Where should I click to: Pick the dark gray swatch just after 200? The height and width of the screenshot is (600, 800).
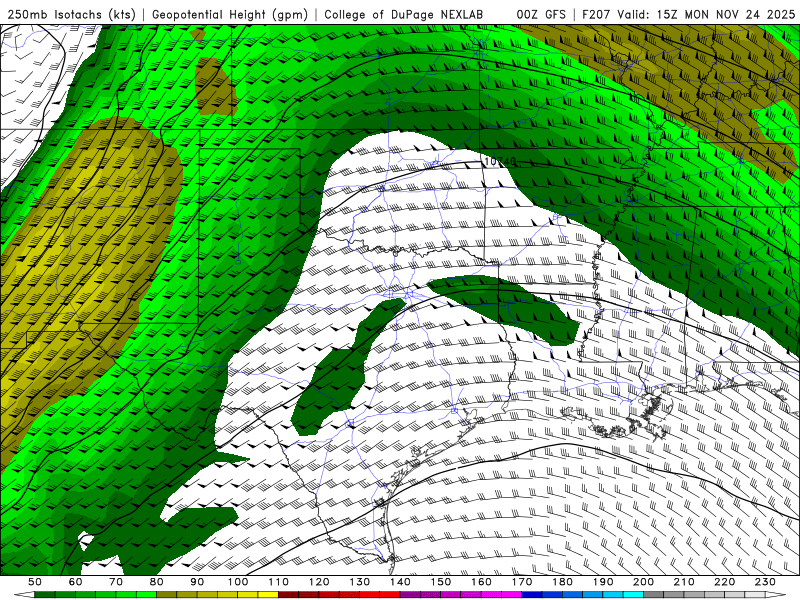(x=654, y=594)
